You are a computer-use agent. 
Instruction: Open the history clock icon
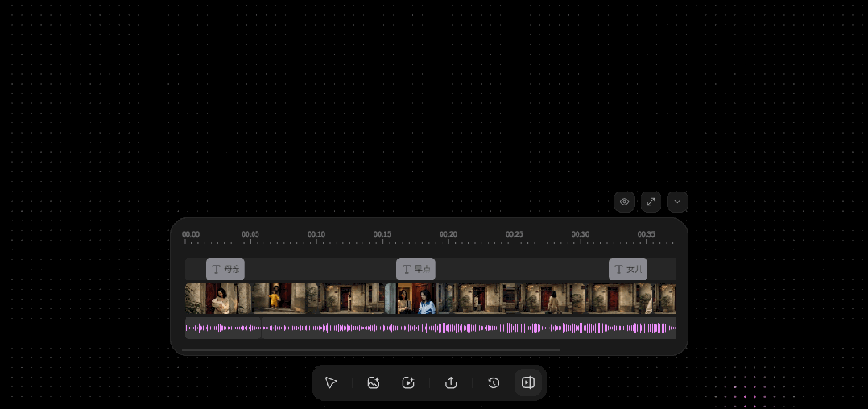pos(494,382)
